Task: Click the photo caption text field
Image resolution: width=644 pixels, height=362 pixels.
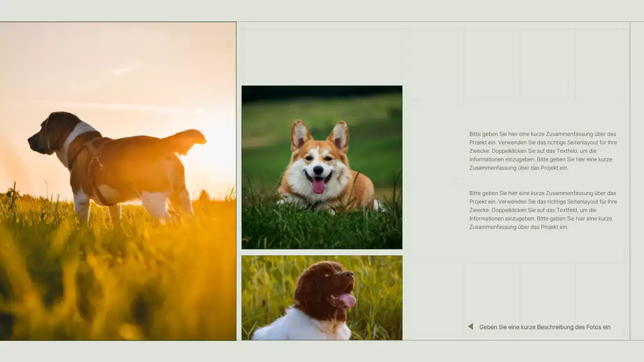Action: click(x=544, y=327)
